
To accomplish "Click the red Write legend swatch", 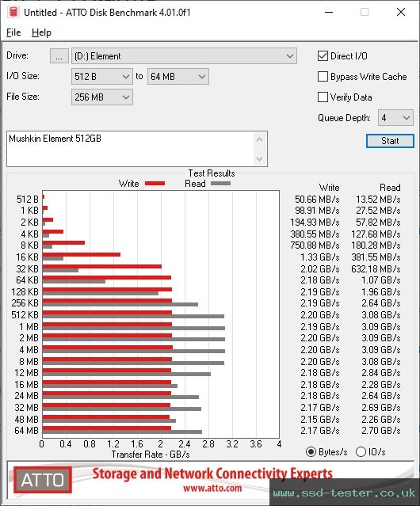I will click(x=155, y=183).
